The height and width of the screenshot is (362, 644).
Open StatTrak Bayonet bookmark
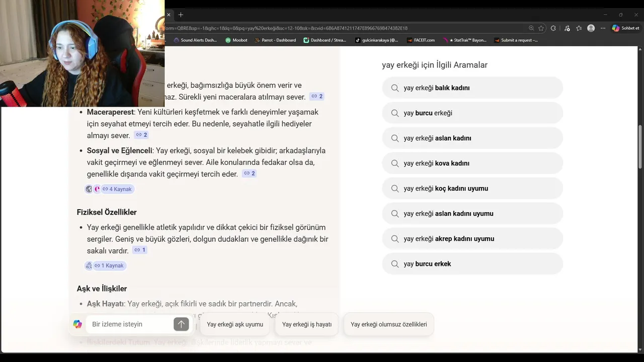[x=465, y=40]
